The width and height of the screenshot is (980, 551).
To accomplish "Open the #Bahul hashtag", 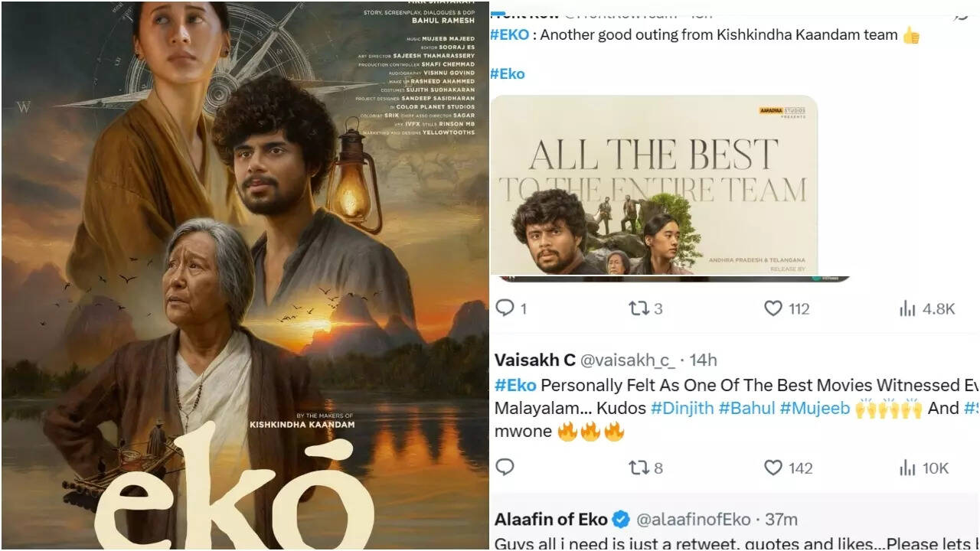I will [x=746, y=409].
